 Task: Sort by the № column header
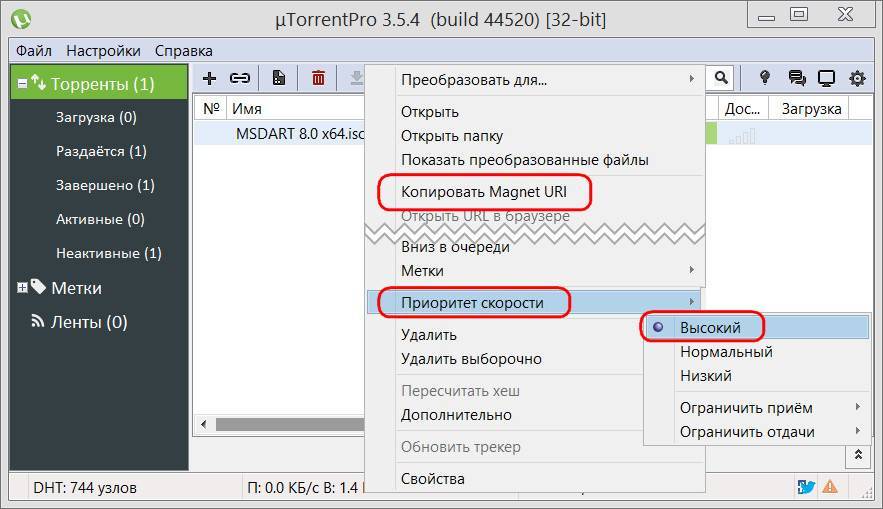click(x=211, y=109)
